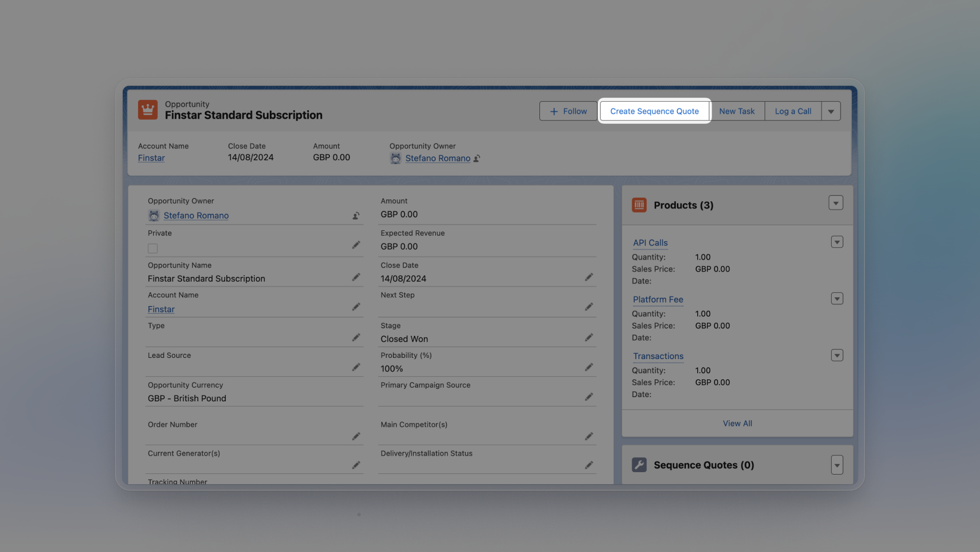This screenshot has width=980, height=552.
Task: Click the Sequence Quotes wrench icon
Action: point(639,465)
